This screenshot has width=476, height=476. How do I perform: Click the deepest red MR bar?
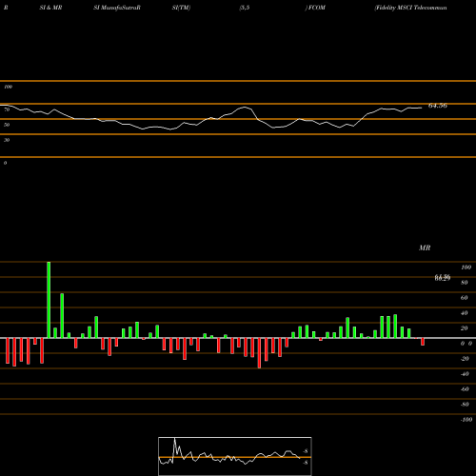pos(259,353)
